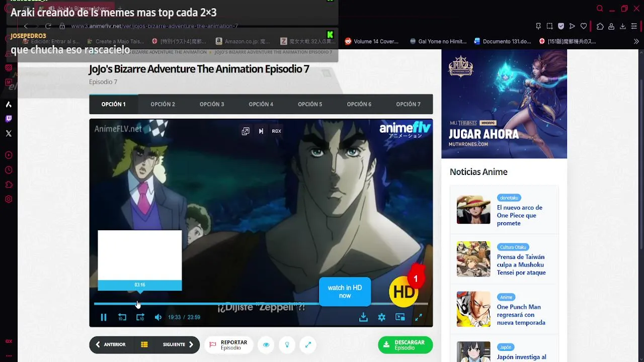644x362 pixels.
Task: Open settings gear in browser sidebar
Action: (x=9, y=199)
